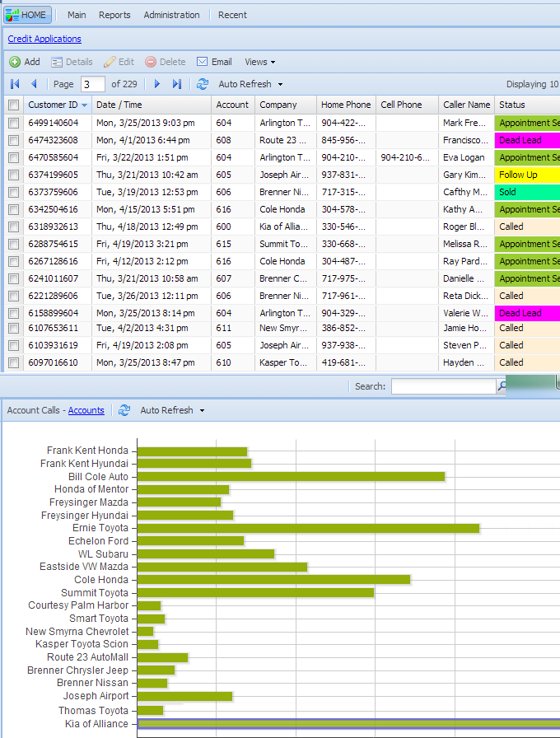Open the Administration menu
The width and height of the screenshot is (560, 738).
[x=171, y=15]
